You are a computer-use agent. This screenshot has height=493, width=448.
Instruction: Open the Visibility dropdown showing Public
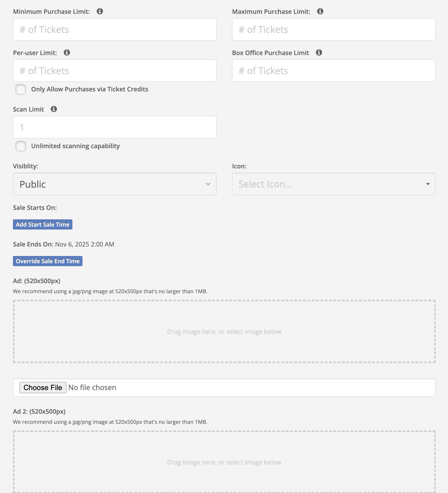pyautogui.click(x=114, y=184)
